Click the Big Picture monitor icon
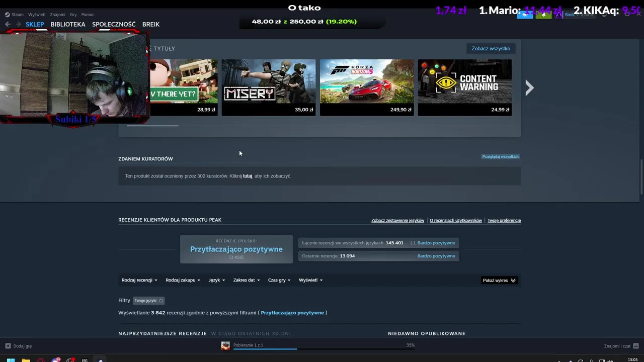The height and width of the screenshot is (362, 644). [604, 15]
